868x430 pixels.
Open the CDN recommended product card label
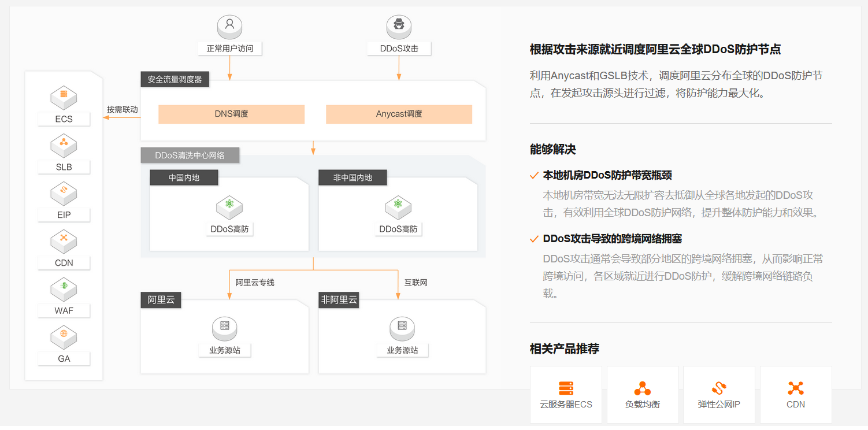[x=796, y=405]
